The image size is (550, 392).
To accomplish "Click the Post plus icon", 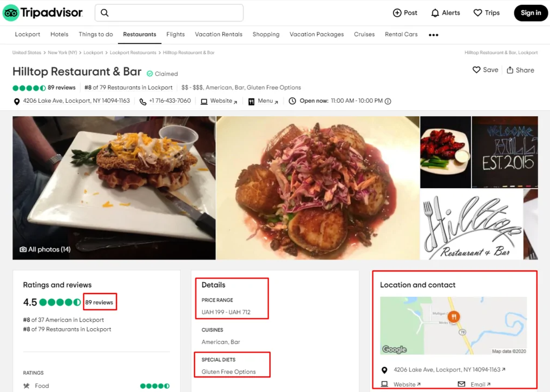I will pos(397,13).
